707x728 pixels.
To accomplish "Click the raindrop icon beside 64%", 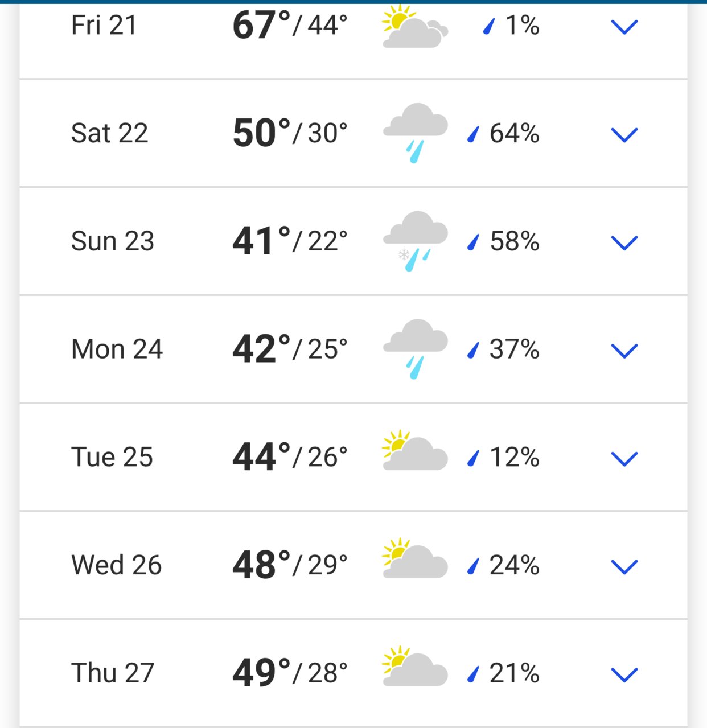I will coord(473,134).
